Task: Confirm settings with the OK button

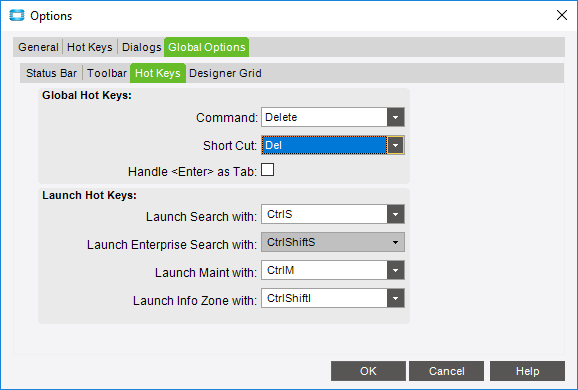Action: [368, 371]
